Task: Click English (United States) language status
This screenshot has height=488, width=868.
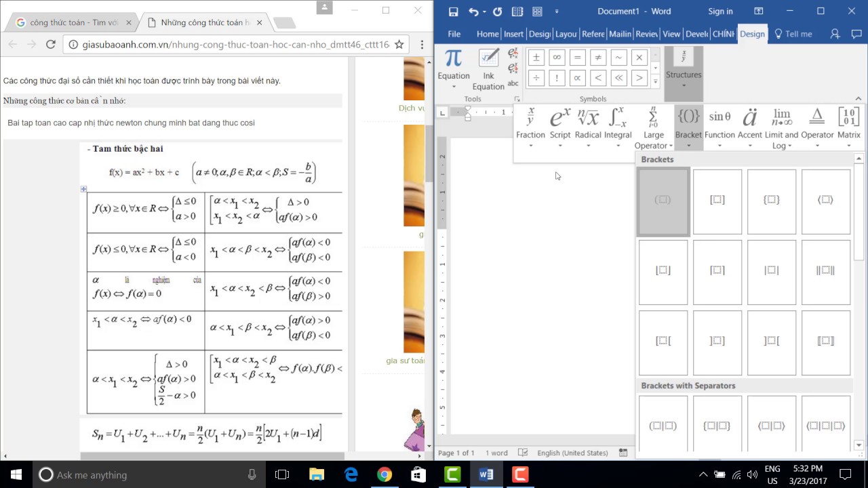Action: 572,453
